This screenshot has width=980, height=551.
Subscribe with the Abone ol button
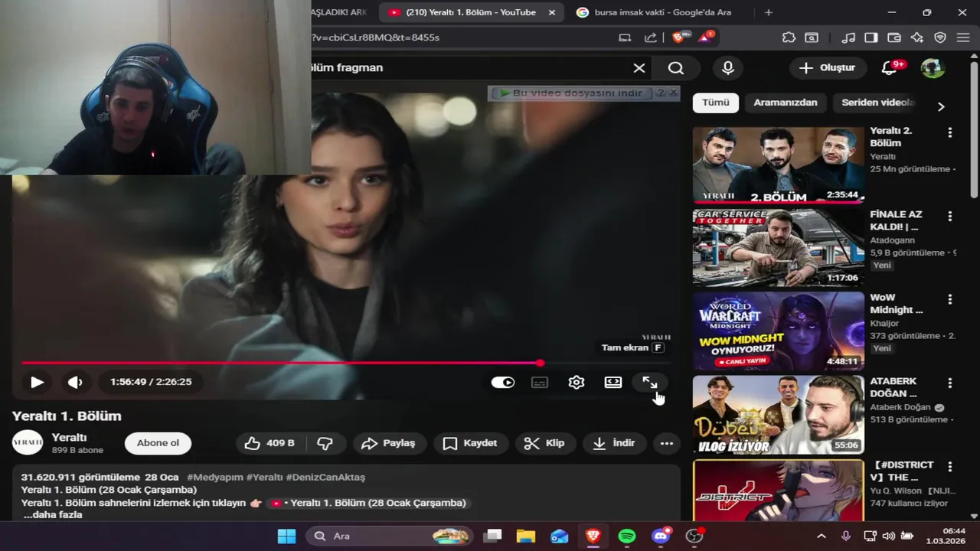158,443
